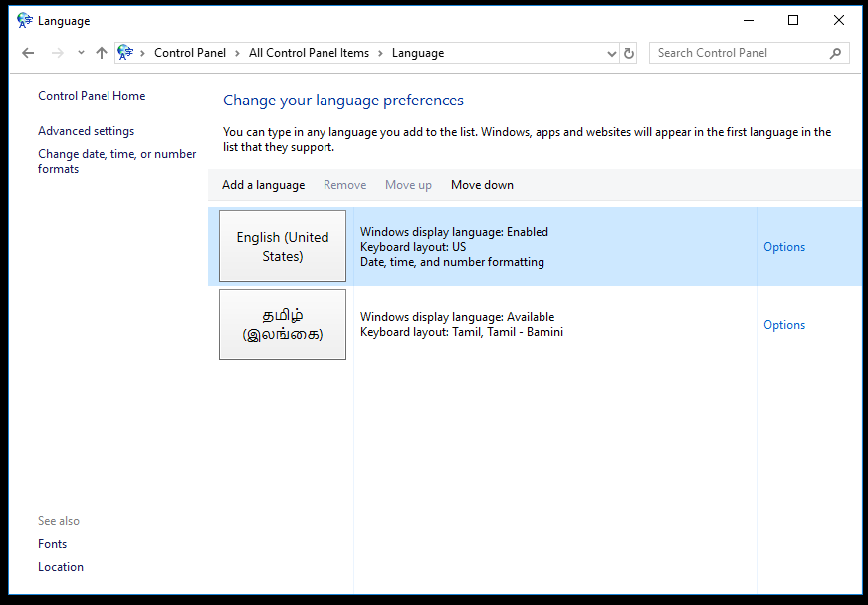Click the refresh icon in the address bar
The width and height of the screenshot is (868, 605).
[x=628, y=52]
